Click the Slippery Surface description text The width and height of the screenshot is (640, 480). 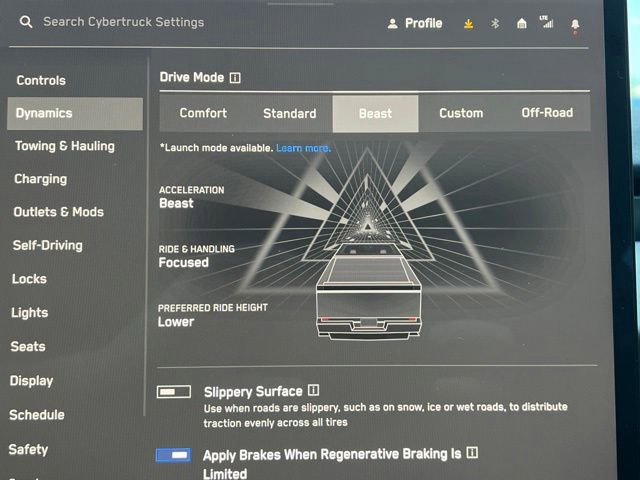(x=385, y=414)
